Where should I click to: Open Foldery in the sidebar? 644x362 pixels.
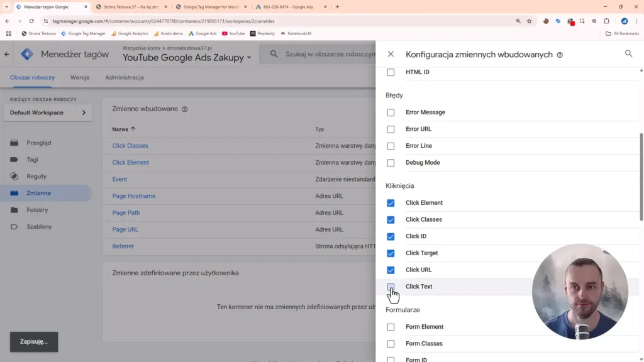tap(37, 210)
